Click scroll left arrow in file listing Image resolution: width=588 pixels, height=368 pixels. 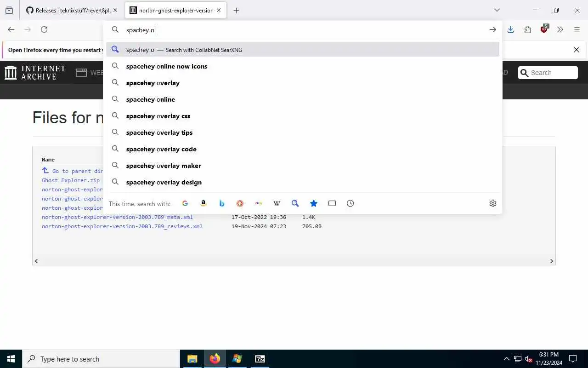(x=36, y=261)
